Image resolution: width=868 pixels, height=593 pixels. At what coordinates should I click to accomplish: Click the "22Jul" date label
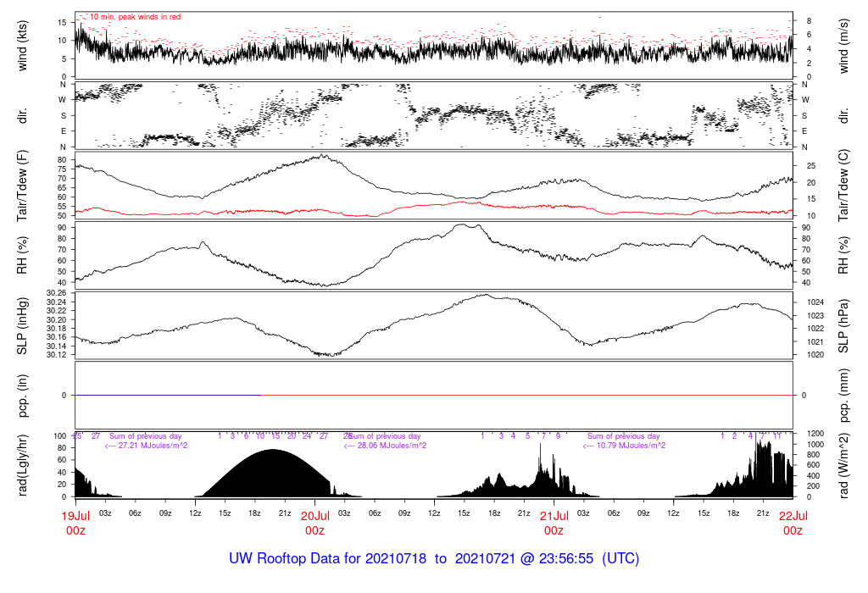click(793, 516)
